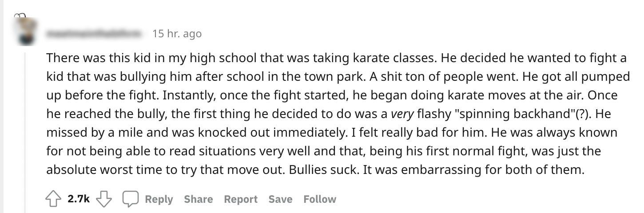Click the italicized word "very"
The height and width of the screenshot is (213, 644).
coord(402,114)
